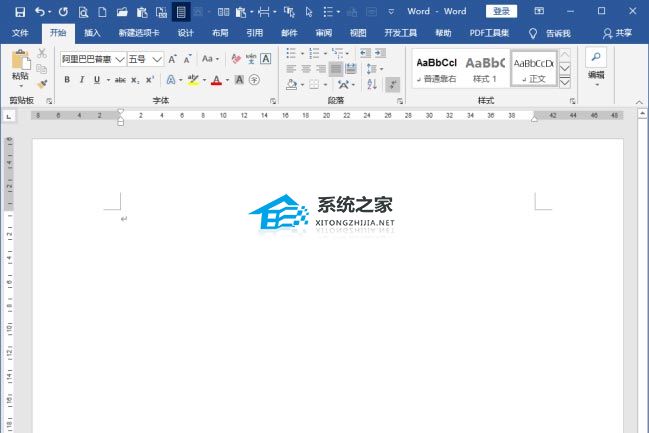Apply strikethrough formatting

tap(120, 80)
